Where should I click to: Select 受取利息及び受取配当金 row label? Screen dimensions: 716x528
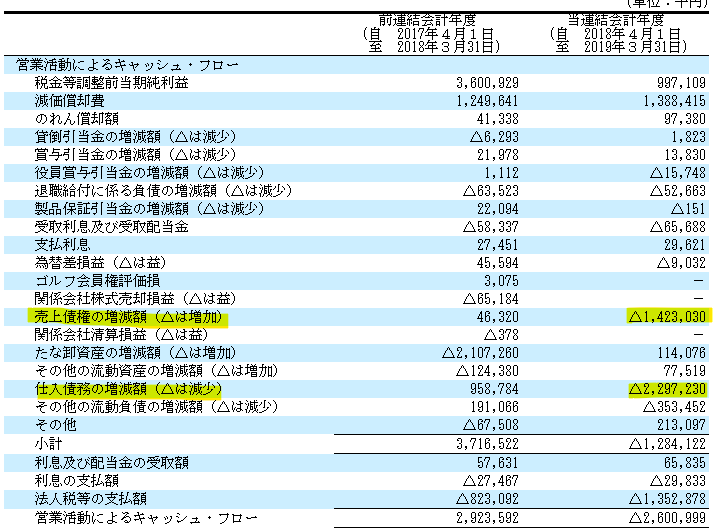coord(112,227)
